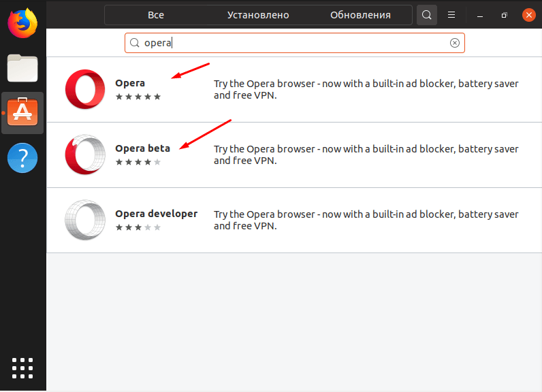Click the Opera developer logo icon
This screenshot has height=392, width=542.
click(x=85, y=220)
